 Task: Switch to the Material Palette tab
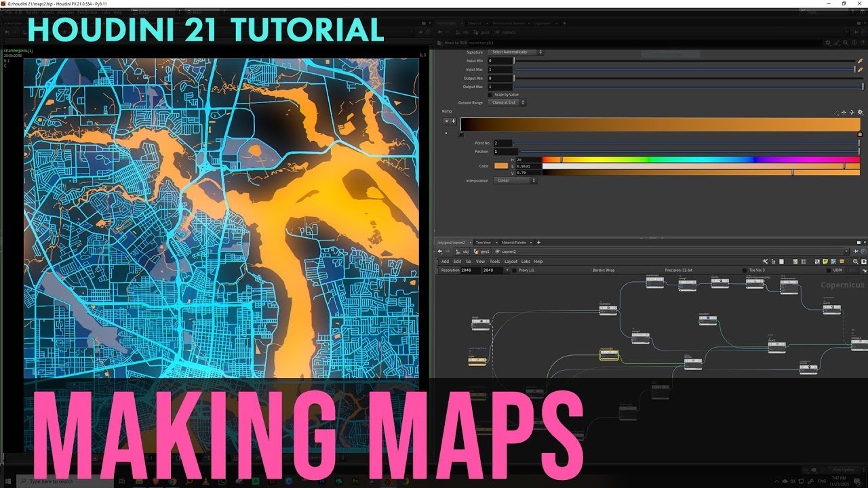[513, 243]
